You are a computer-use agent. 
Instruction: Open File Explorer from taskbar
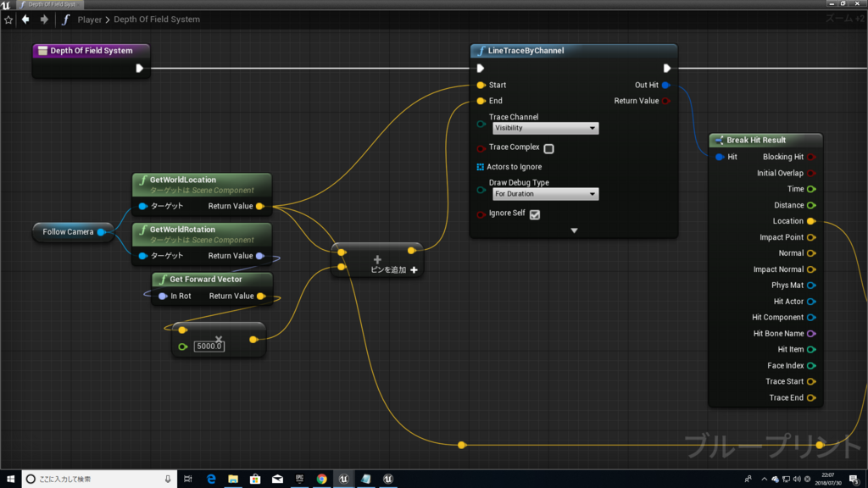pos(233,480)
